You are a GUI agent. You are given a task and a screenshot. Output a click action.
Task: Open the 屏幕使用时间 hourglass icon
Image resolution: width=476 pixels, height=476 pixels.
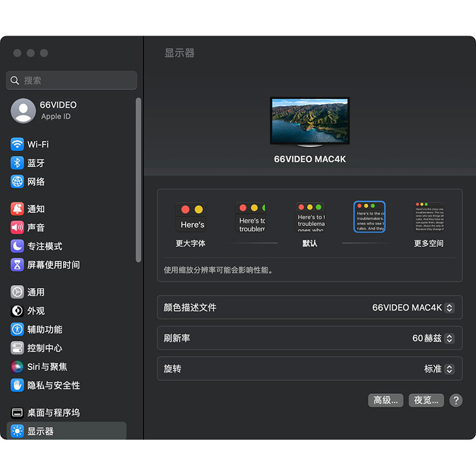click(17, 265)
